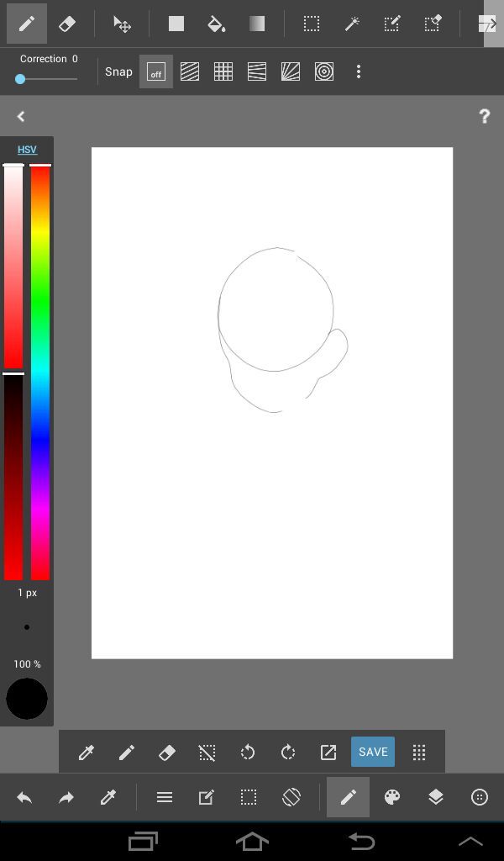Click the export/share icon

tap(328, 753)
